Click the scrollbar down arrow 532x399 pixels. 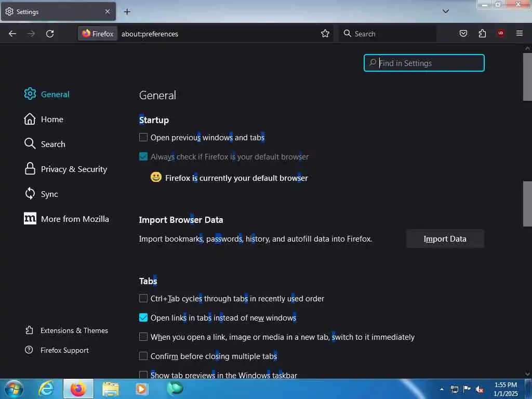point(527,374)
